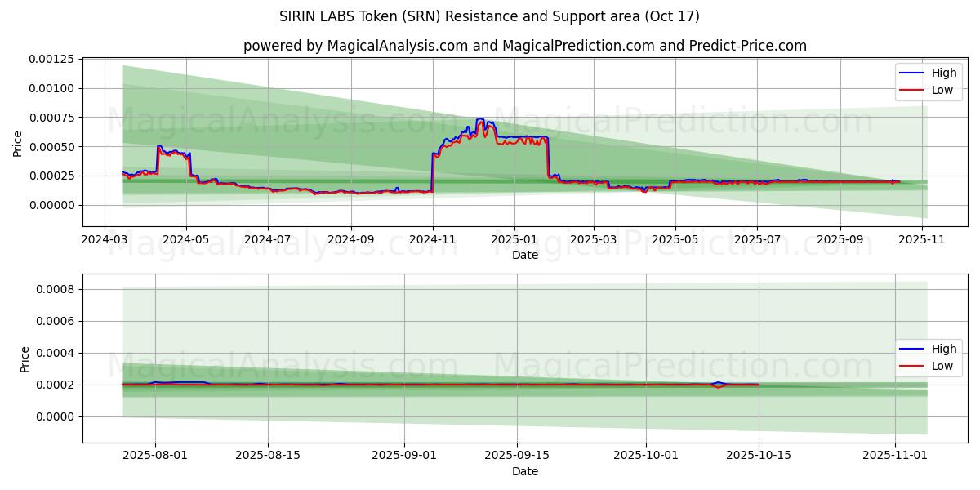Click the 2025-08-01 tick label on bottom chart
Viewport: 980px width, 490px height.
156,456
